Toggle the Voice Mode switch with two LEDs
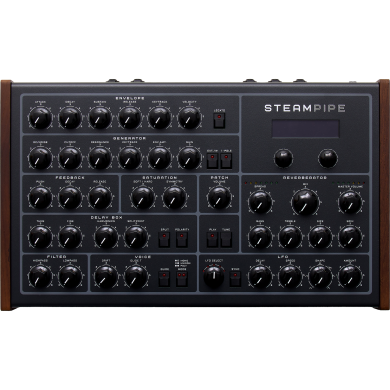This screenshot has width=390, height=390. pos(182,279)
